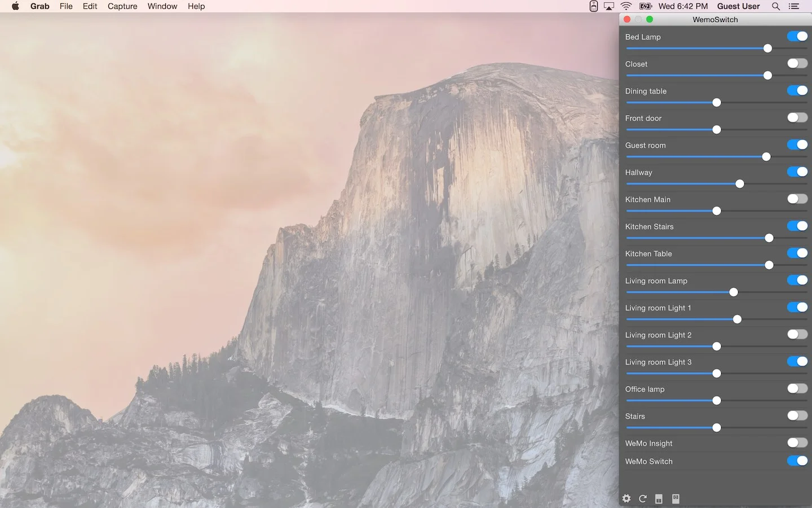Open the Window menu
The width and height of the screenshot is (812, 508).
tap(162, 6)
